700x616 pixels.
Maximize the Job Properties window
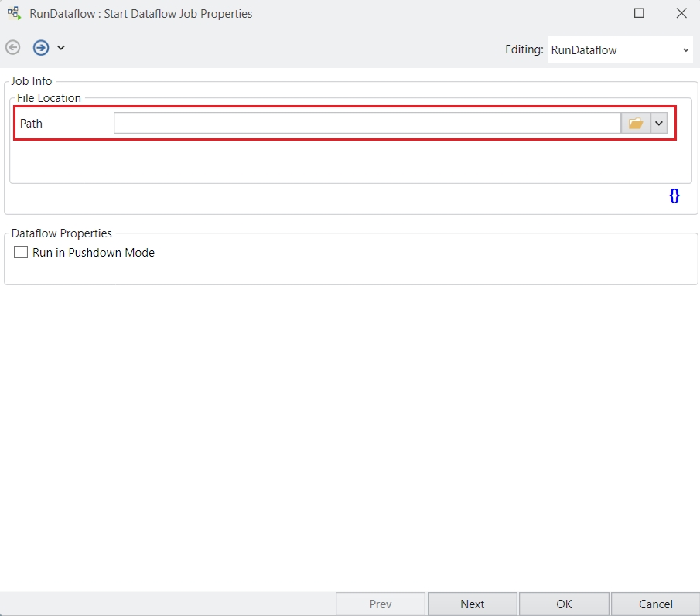coord(639,13)
